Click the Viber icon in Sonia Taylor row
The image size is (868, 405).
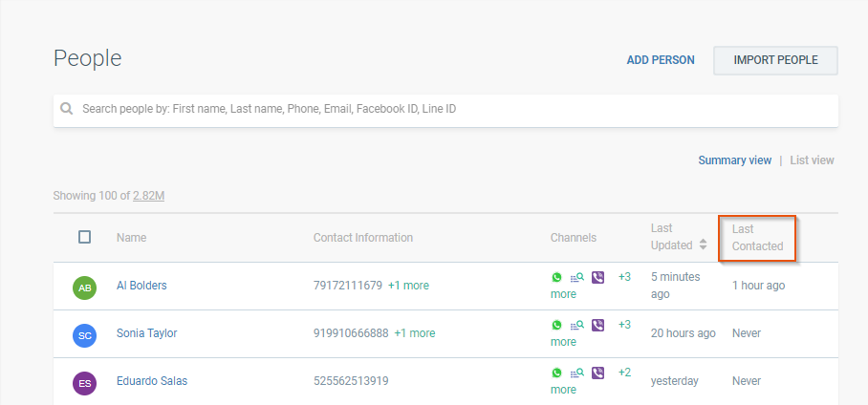tap(598, 325)
